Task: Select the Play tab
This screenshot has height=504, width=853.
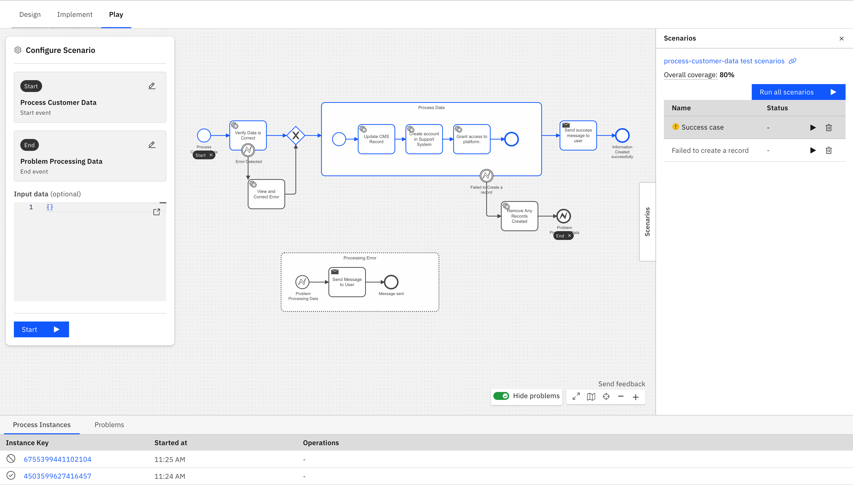Action: point(116,15)
